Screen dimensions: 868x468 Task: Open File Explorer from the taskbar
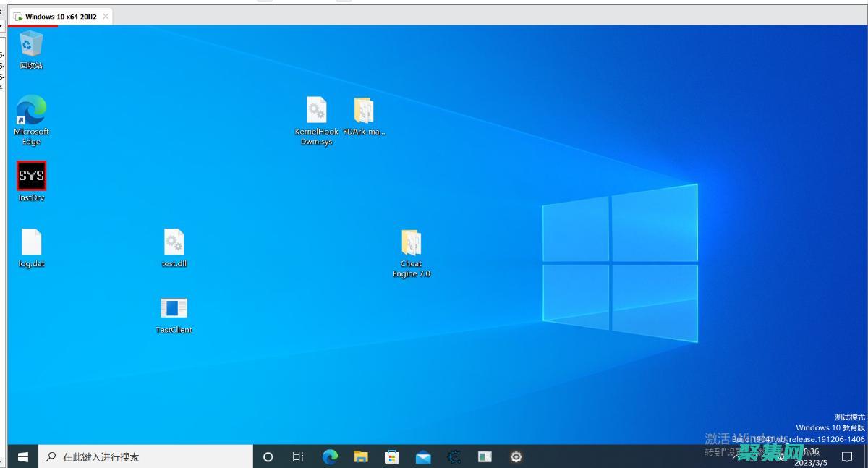pyautogui.click(x=361, y=456)
